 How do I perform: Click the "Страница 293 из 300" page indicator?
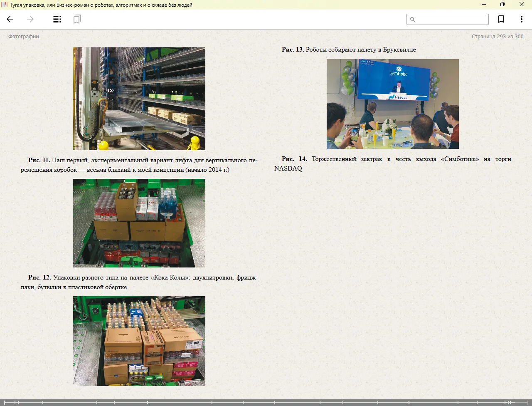coord(497,37)
